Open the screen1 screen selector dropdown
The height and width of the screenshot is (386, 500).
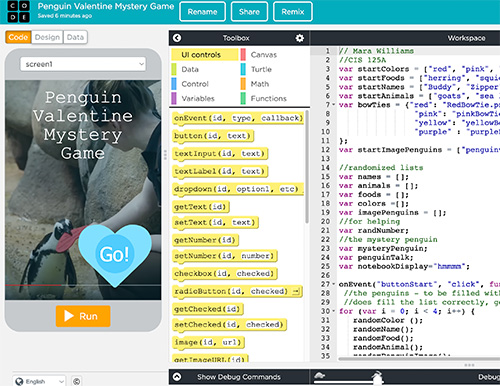[x=83, y=64]
